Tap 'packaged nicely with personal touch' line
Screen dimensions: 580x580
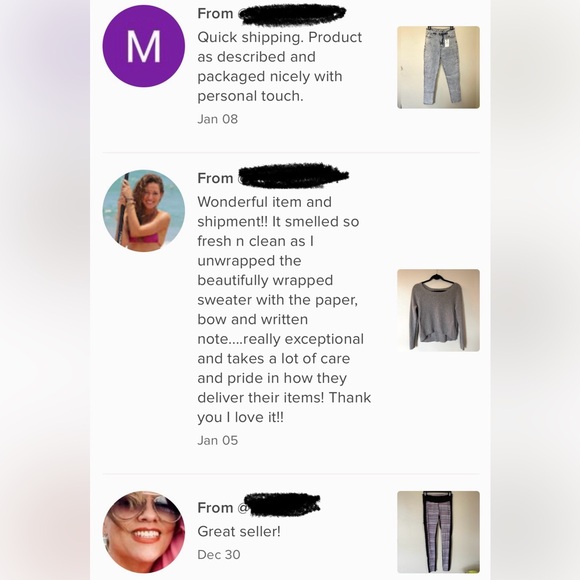(x=270, y=86)
